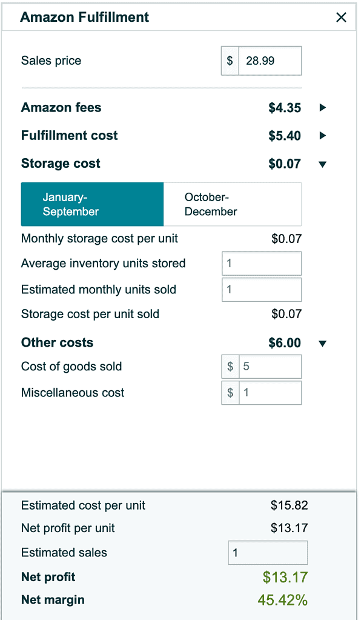Click the Amazon fees heading text
This screenshot has width=364, height=620.
tap(61, 108)
